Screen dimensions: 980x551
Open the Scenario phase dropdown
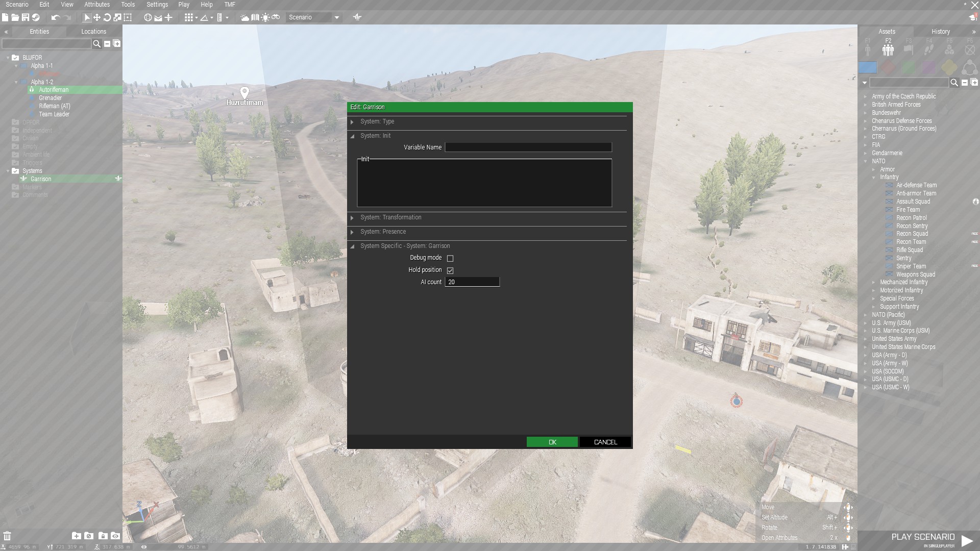point(336,17)
